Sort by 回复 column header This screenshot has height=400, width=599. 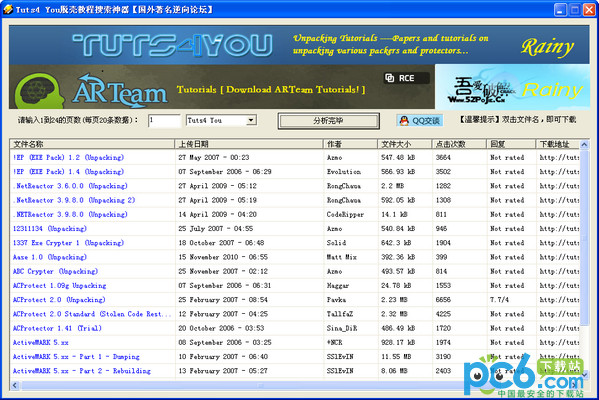(511, 144)
